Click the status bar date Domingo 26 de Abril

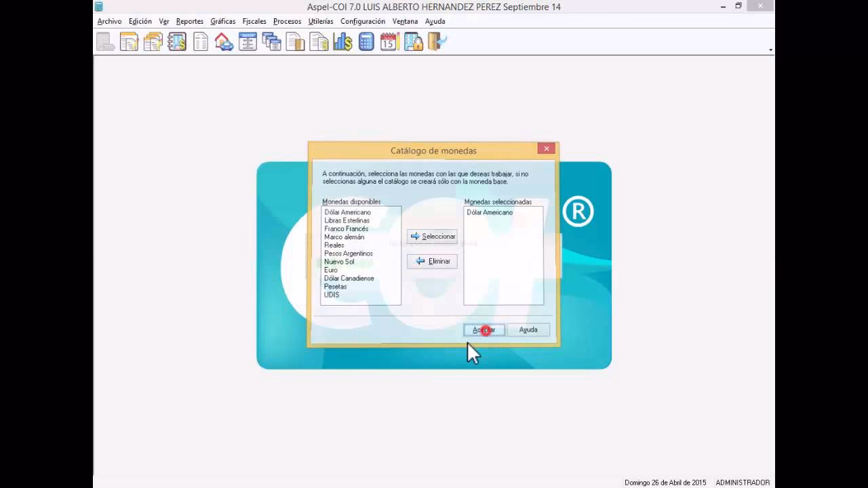(665, 483)
